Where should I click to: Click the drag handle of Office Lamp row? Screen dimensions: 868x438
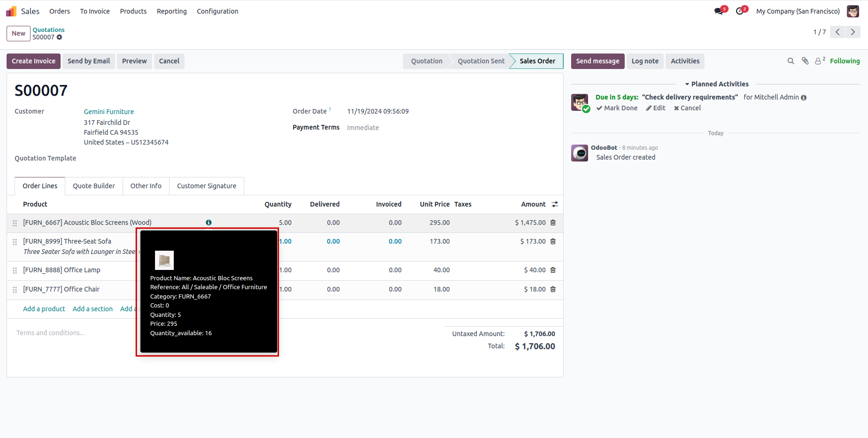15,270
